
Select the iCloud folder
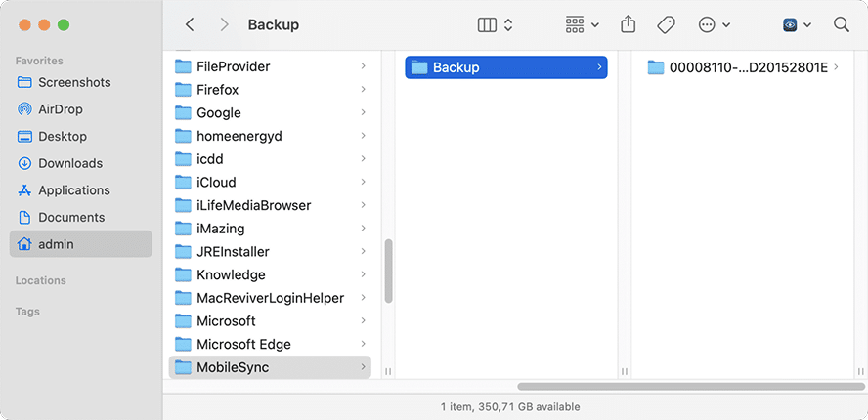click(270, 182)
